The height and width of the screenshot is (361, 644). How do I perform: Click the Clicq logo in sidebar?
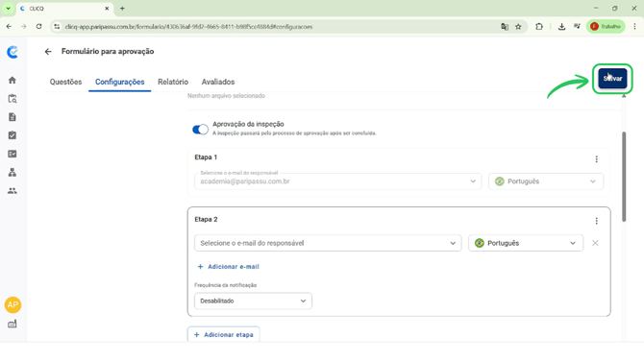(x=12, y=52)
